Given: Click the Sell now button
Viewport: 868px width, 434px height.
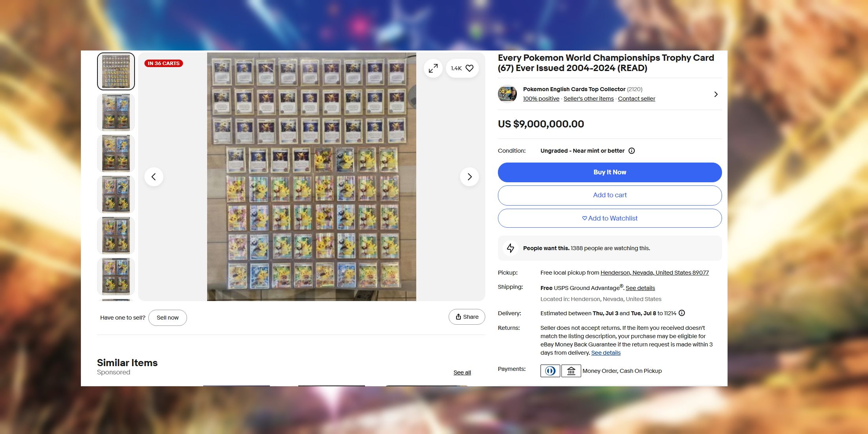Looking at the screenshot, I should tap(168, 318).
